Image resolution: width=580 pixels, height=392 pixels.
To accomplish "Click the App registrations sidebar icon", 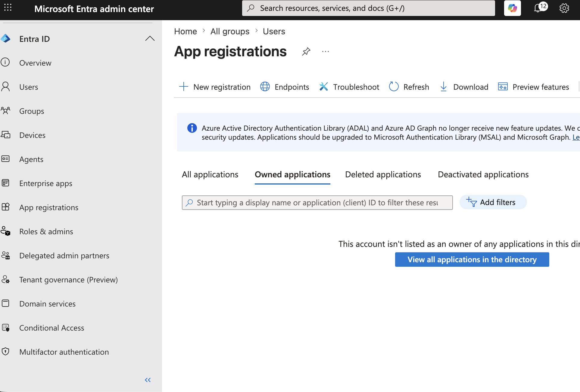I will 5,207.
